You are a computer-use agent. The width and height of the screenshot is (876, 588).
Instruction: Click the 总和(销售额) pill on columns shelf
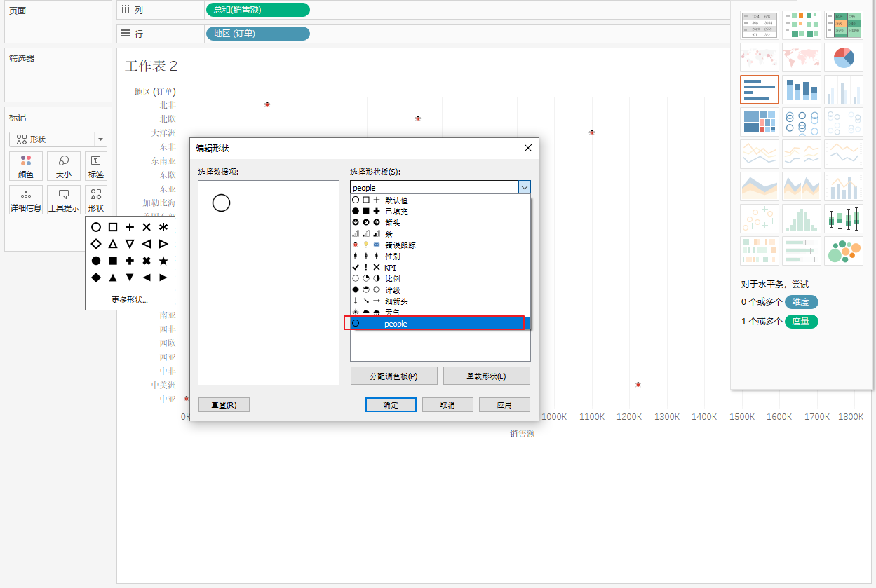(x=257, y=10)
